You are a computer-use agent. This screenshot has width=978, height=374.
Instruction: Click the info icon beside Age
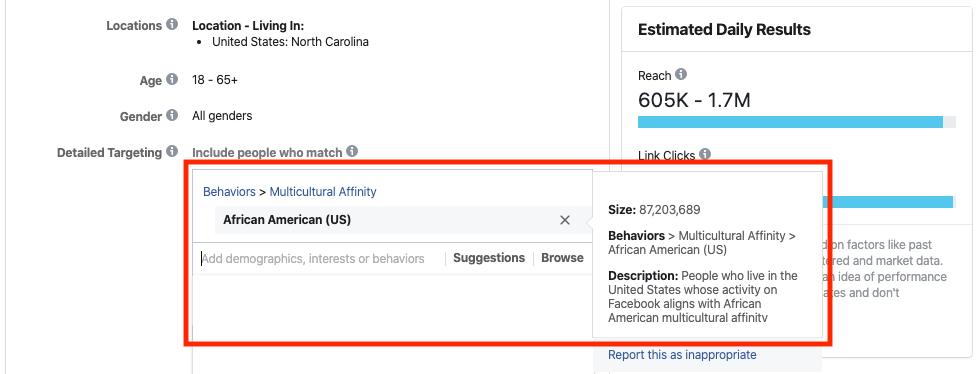coord(172,80)
